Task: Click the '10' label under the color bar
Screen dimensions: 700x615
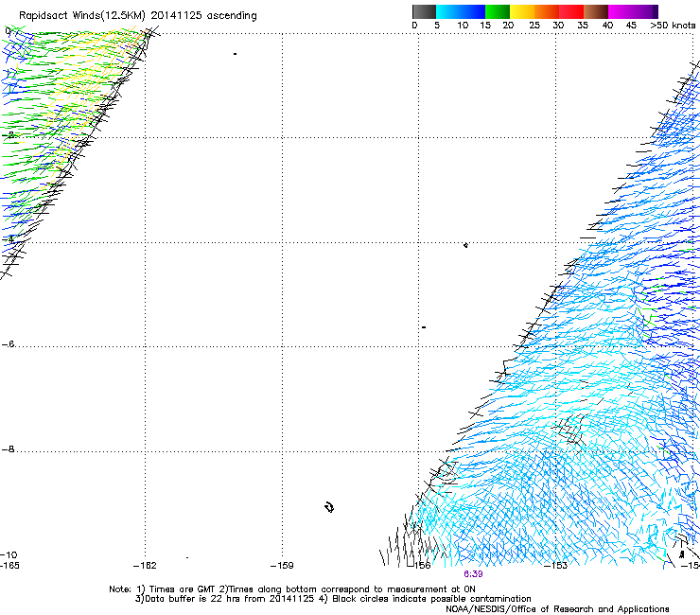Action: click(x=463, y=25)
